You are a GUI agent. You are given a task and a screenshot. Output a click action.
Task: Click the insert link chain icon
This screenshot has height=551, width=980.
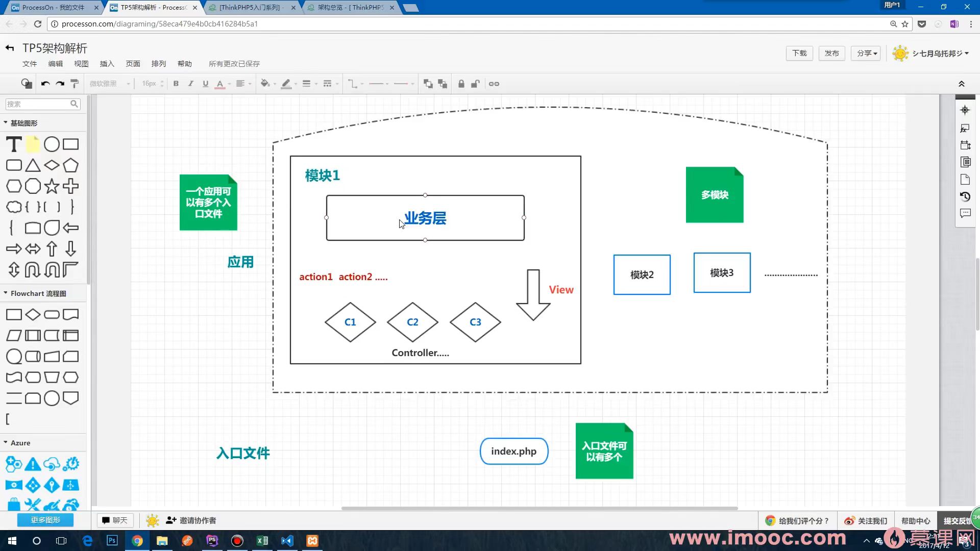click(x=494, y=84)
